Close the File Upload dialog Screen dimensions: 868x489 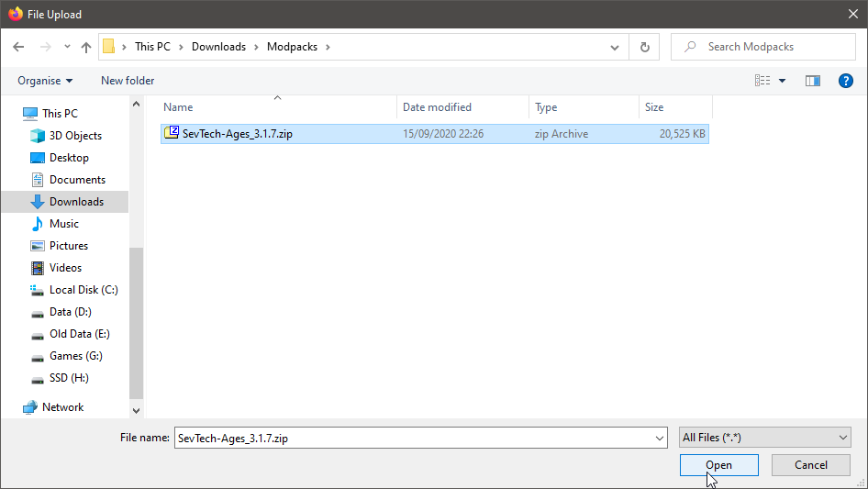point(853,14)
